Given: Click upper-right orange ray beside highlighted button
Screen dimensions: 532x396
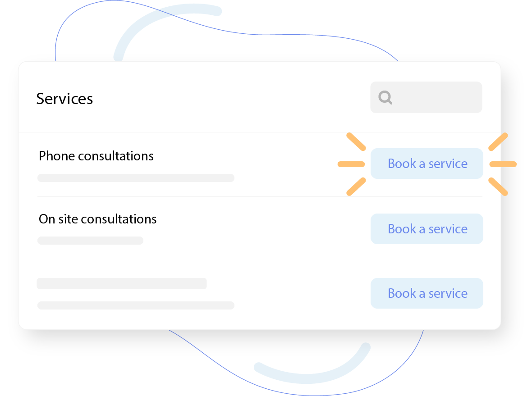Looking at the screenshot, I should click(x=498, y=141).
